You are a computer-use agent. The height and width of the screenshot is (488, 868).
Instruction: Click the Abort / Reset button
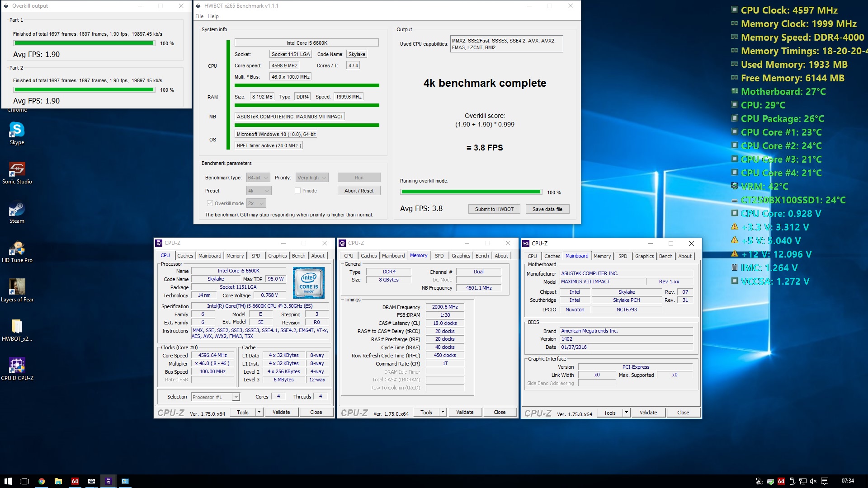(x=359, y=191)
